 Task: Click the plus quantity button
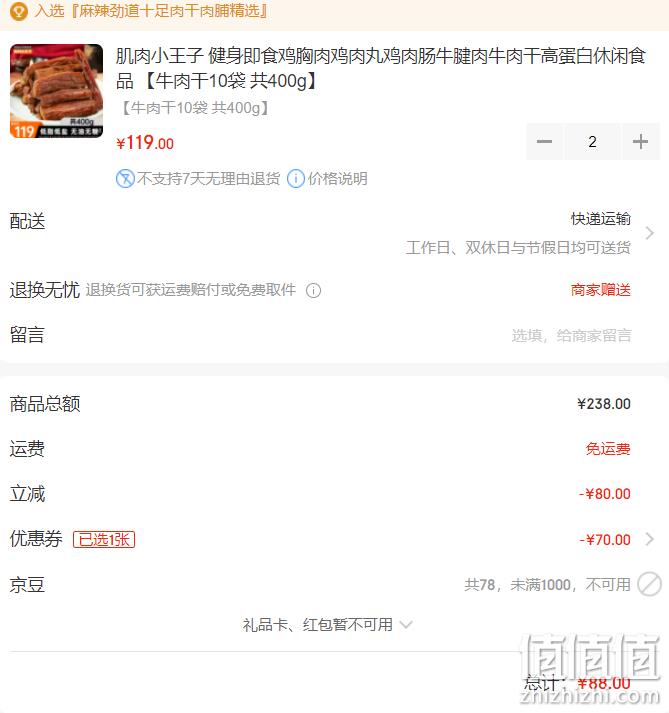coord(640,142)
